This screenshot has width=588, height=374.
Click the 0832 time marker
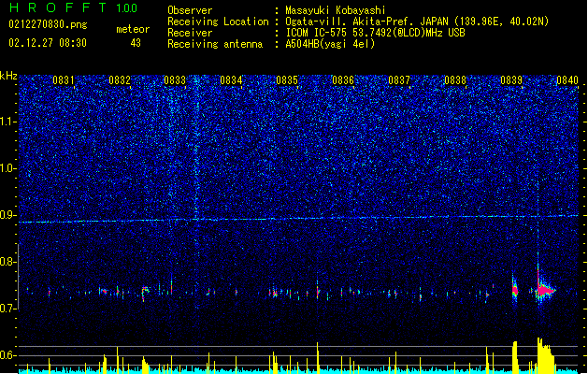[x=120, y=80]
